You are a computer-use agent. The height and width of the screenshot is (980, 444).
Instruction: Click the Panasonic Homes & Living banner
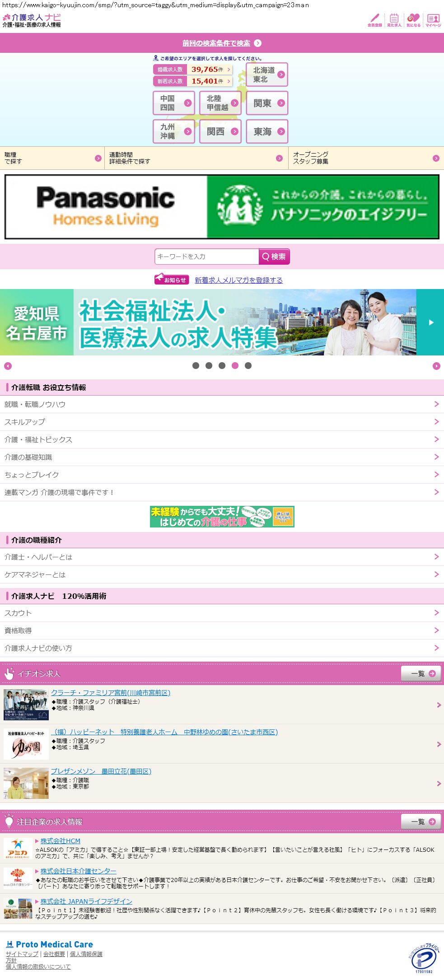click(x=222, y=207)
